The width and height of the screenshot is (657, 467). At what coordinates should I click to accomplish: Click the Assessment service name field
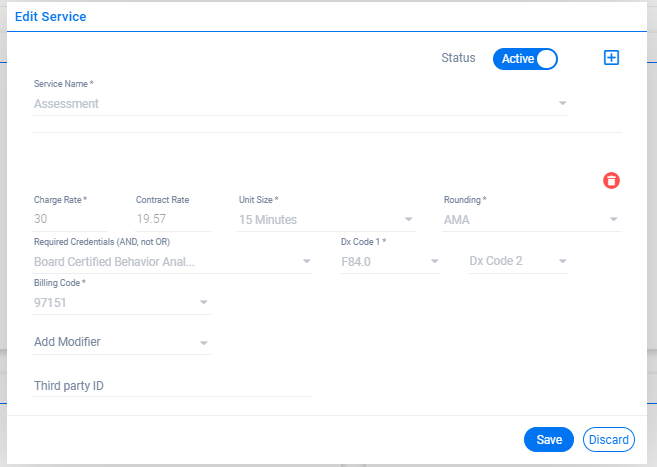(x=300, y=103)
